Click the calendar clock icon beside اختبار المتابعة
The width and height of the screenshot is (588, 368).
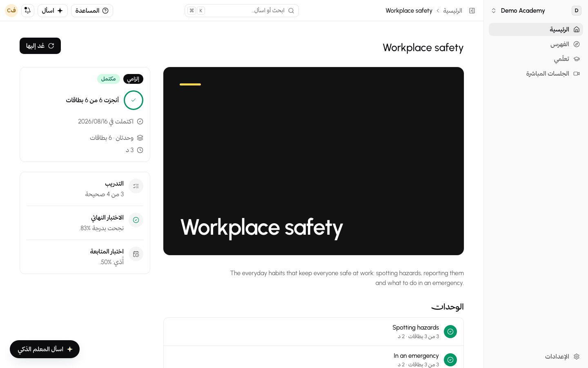136,254
